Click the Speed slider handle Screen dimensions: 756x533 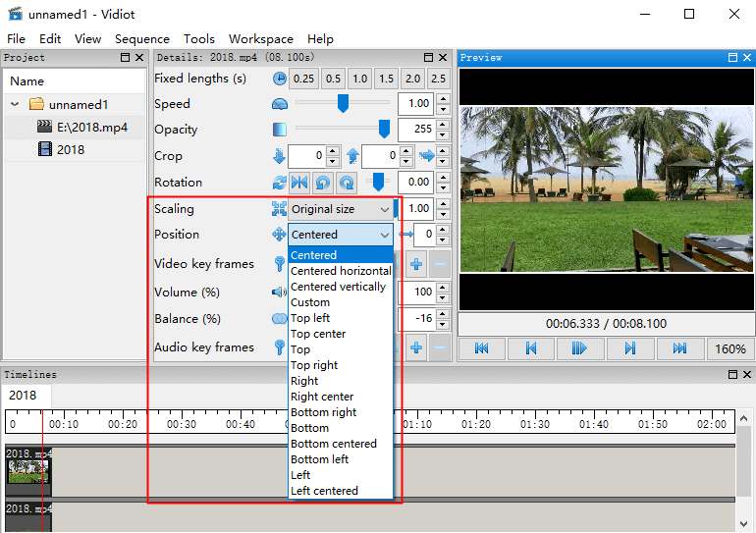pyautogui.click(x=343, y=103)
